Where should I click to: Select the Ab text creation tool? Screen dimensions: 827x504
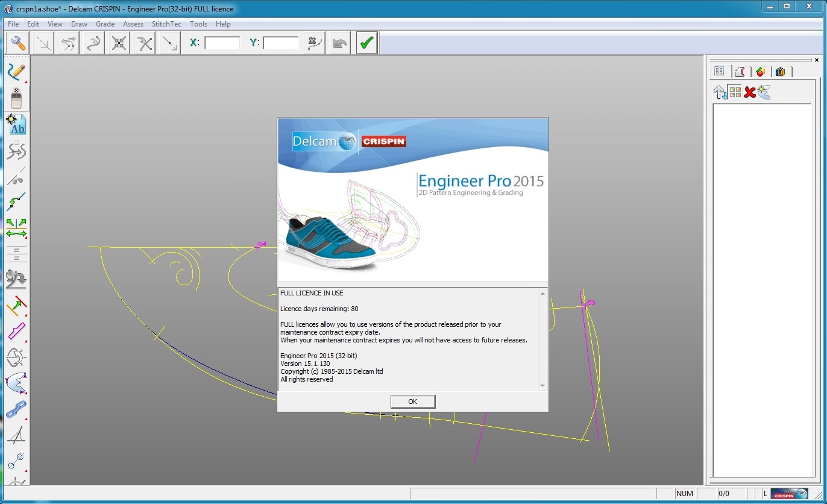[16, 124]
